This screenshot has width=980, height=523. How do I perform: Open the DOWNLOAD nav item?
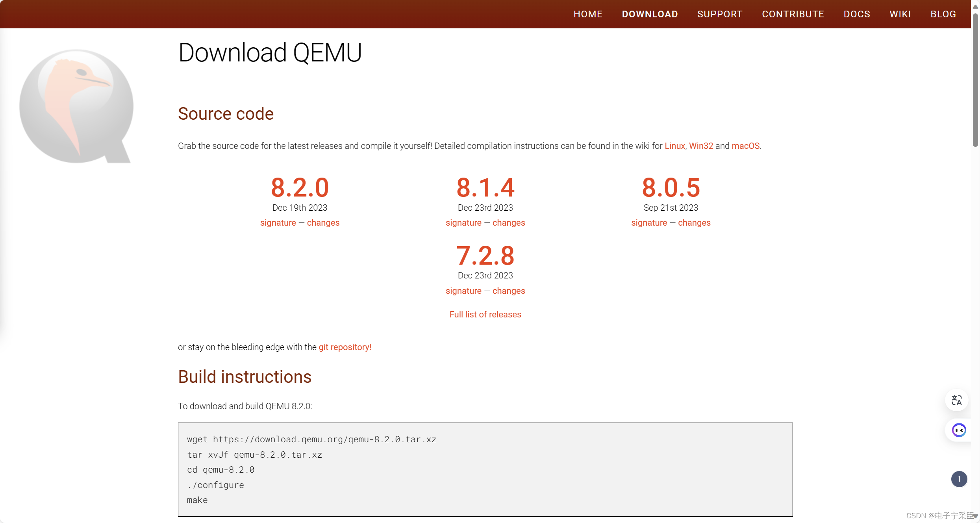(650, 14)
